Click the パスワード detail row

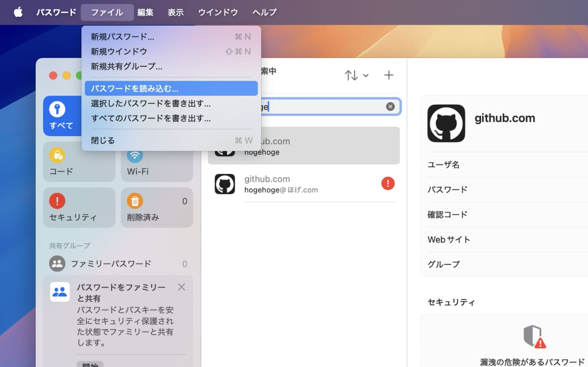pos(504,189)
